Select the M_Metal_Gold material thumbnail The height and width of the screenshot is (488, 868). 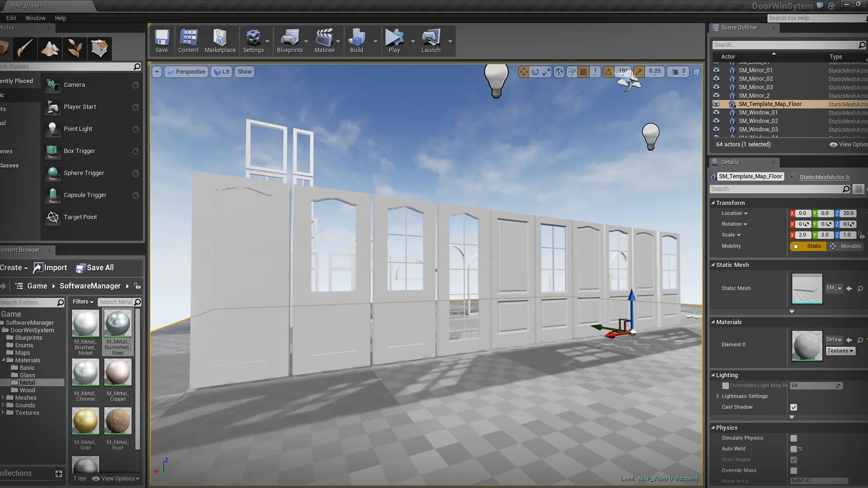pyautogui.click(x=85, y=421)
